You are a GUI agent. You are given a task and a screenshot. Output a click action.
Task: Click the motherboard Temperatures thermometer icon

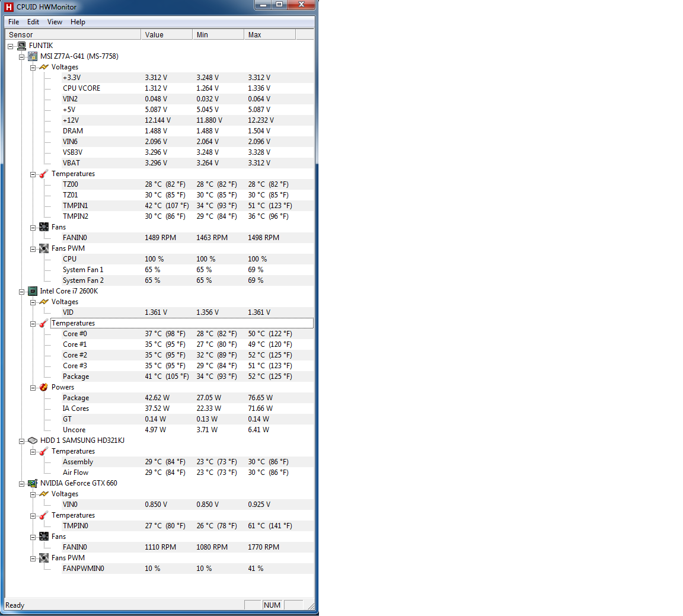(43, 174)
